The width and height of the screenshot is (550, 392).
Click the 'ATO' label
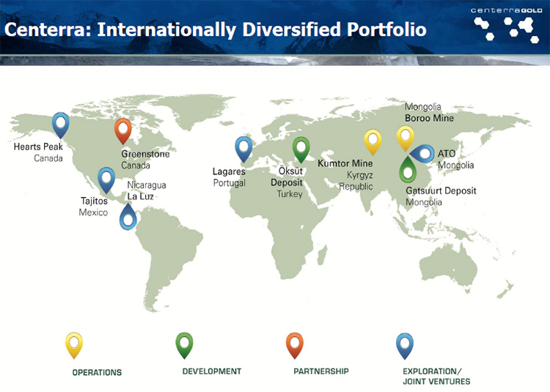(x=447, y=153)
